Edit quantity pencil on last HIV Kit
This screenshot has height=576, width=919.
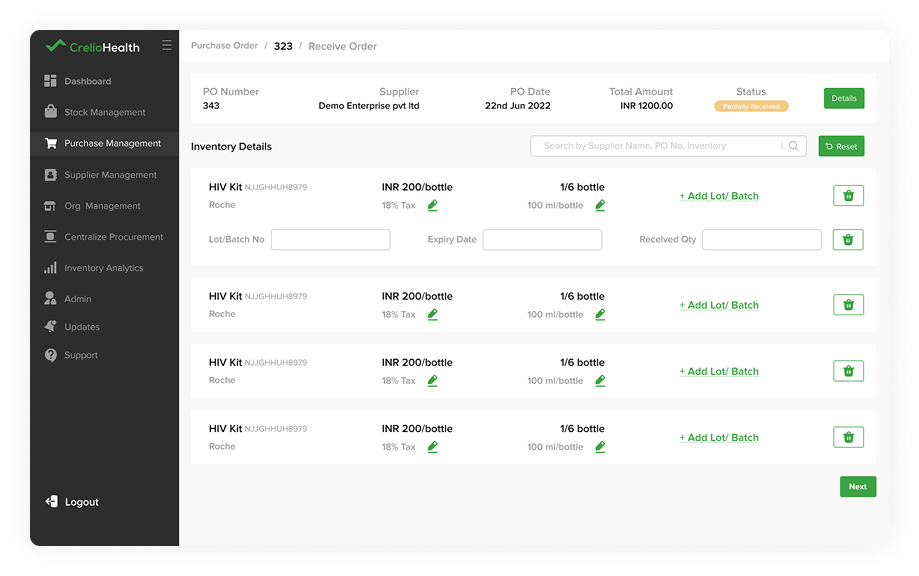600,447
